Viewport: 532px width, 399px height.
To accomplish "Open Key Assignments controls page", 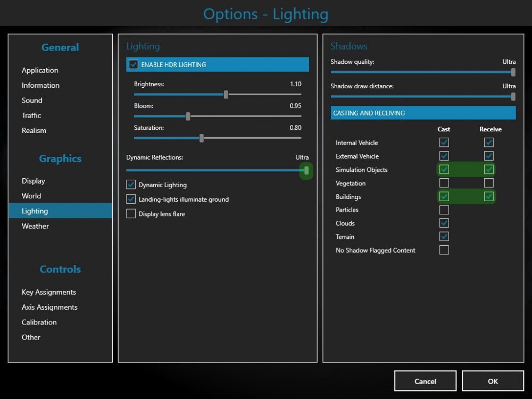I will tap(49, 292).
